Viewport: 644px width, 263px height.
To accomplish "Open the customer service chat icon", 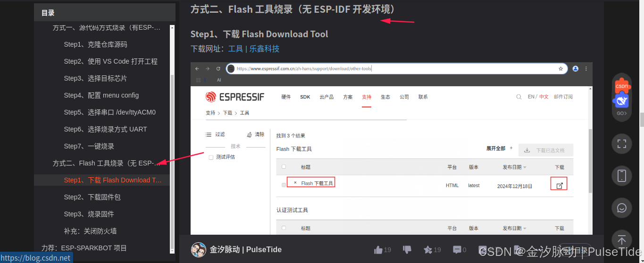I will click(x=622, y=208).
